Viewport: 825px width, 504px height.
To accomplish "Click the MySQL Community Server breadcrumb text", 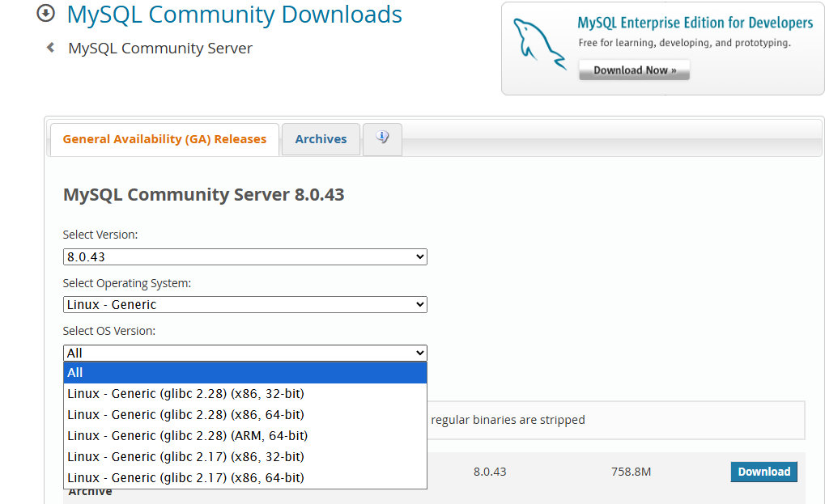I will coord(160,49).
